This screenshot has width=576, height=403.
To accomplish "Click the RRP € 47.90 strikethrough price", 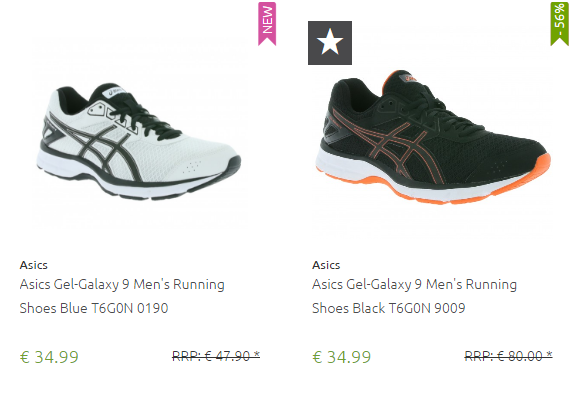I will 216,356.
